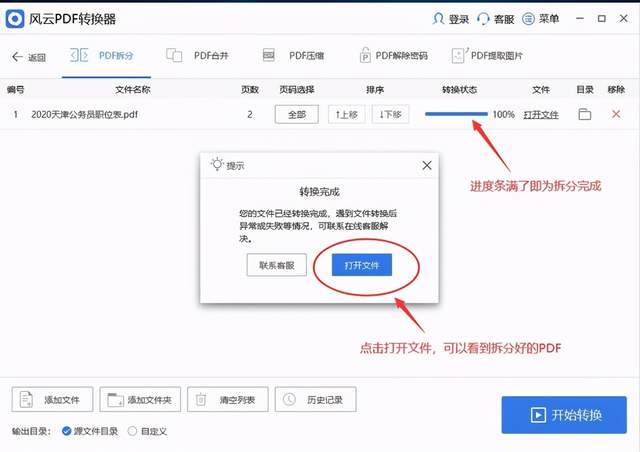Click the clock icon on the 历史记录 button
The height and width of the screenshot is (452, 640).
[x=289, y=399]
